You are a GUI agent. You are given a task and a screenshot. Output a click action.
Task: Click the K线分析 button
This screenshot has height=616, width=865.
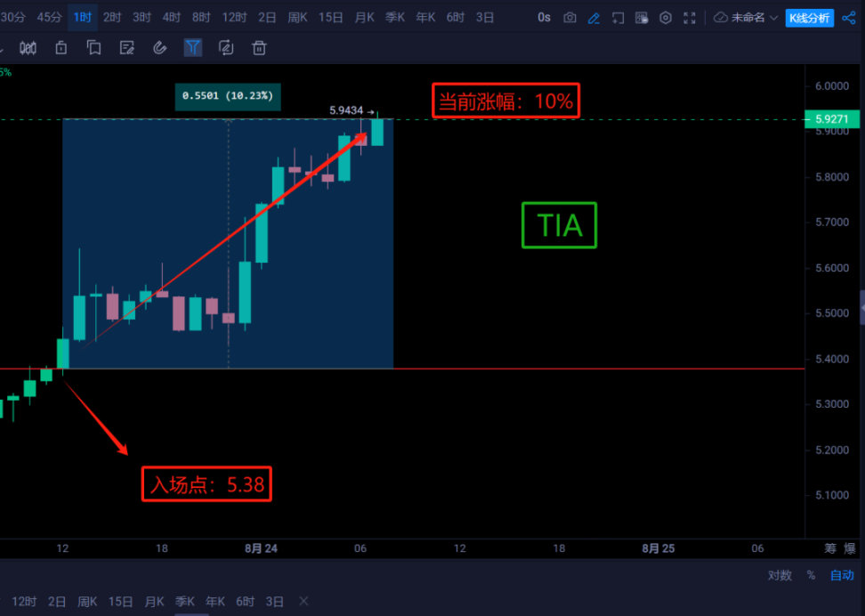coord(809,17)
